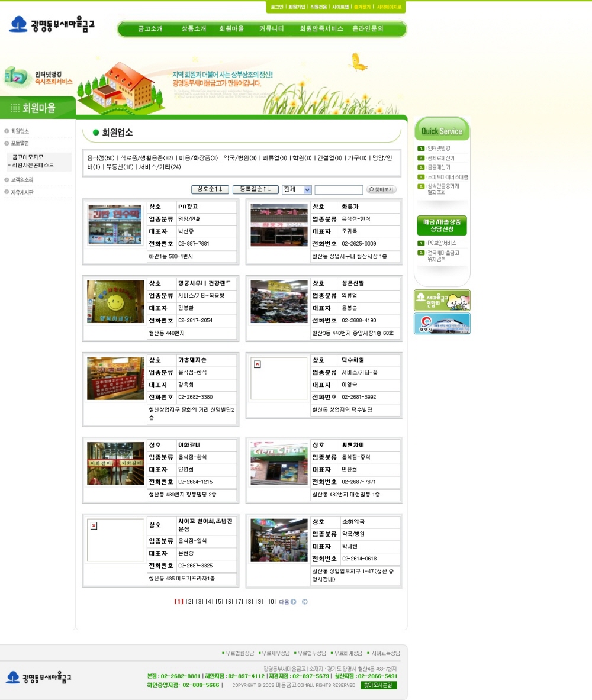The image size is (592, 700).
Task: Sort listings with 등록일순 button
Action: tap(255, 189)
